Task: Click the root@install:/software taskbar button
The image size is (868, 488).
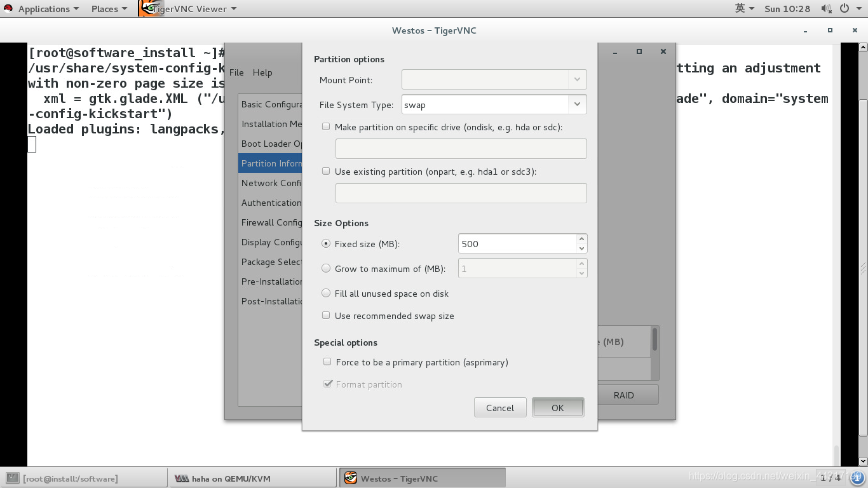Action: (84, 478)
